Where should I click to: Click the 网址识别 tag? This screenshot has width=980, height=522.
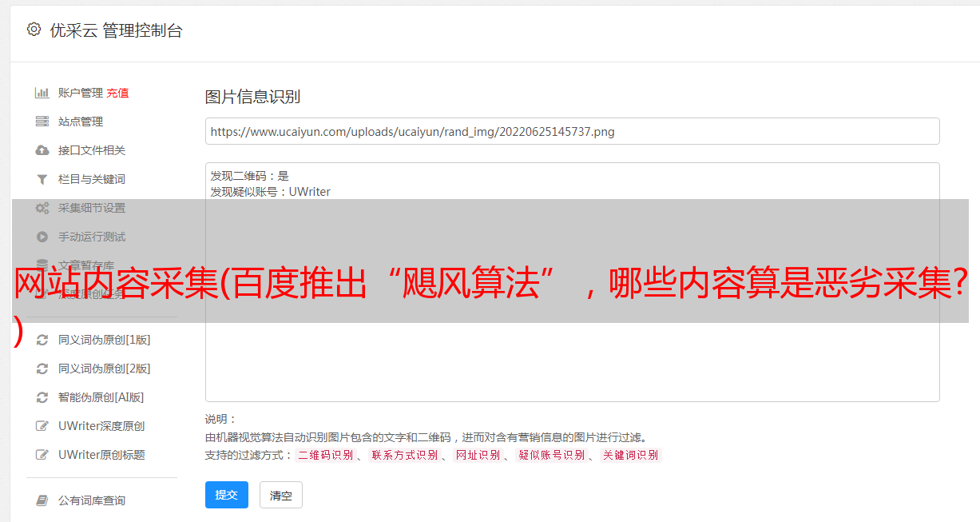(478, 455)
